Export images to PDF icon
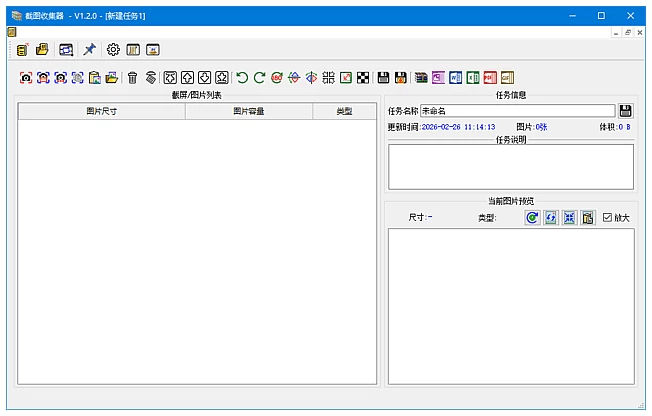 (x=490, y=77)
